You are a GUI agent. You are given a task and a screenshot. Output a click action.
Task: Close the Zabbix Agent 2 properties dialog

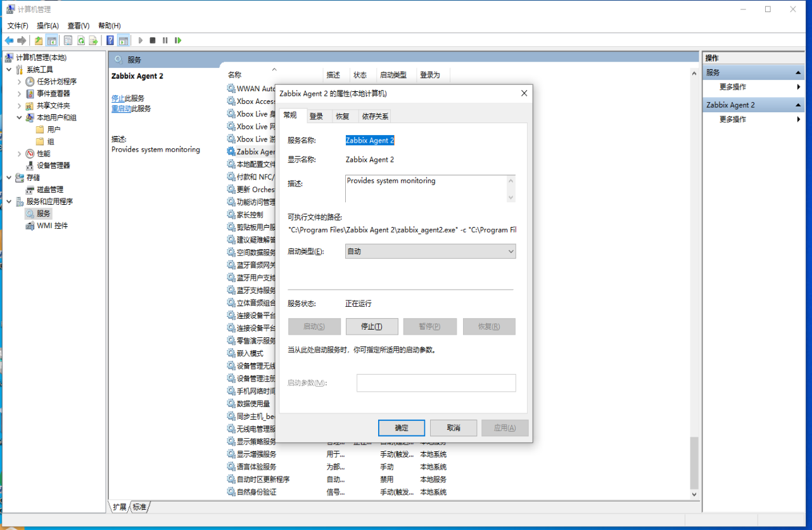click(524, 93)
